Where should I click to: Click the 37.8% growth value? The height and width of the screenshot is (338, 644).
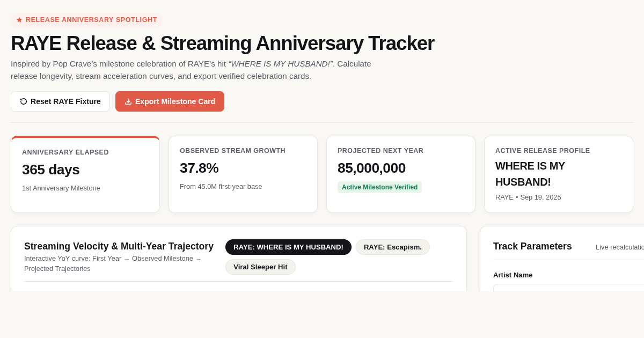[199, 168]
